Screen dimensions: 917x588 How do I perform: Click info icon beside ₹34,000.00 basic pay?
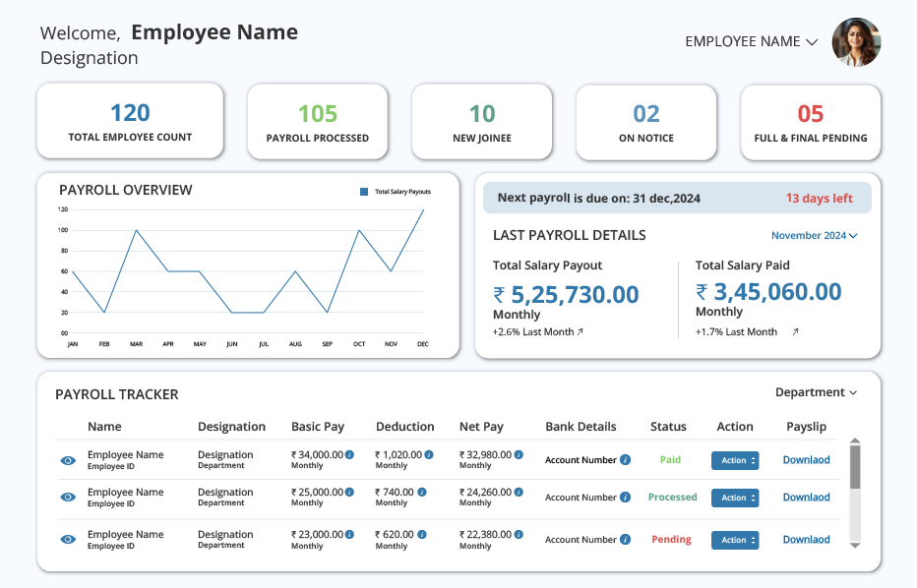(349, 454)
